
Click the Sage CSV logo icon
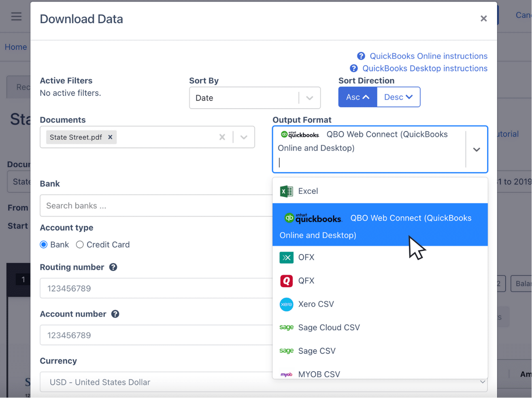[287, 351]
